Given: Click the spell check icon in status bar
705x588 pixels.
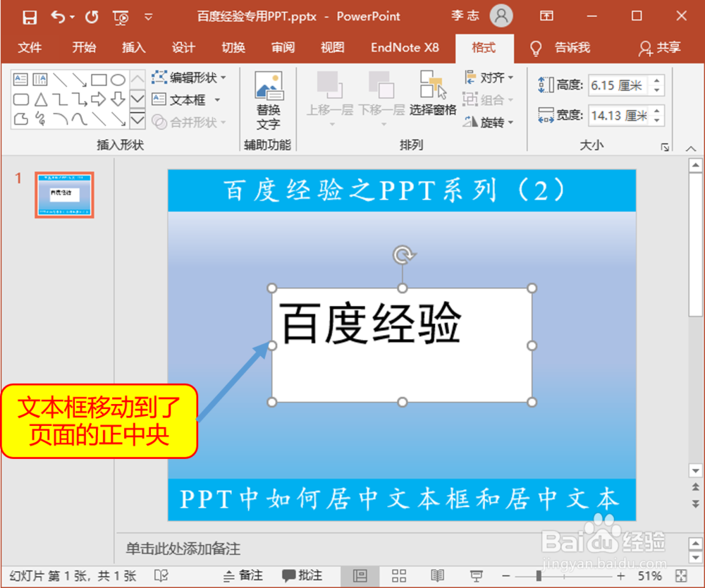Looking at the screenshot, I should click(161, 576).
